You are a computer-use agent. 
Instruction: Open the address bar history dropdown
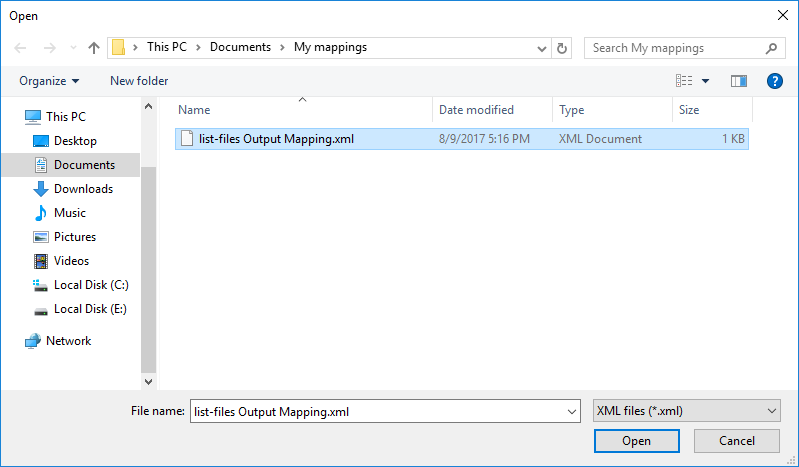coord(541,48)
